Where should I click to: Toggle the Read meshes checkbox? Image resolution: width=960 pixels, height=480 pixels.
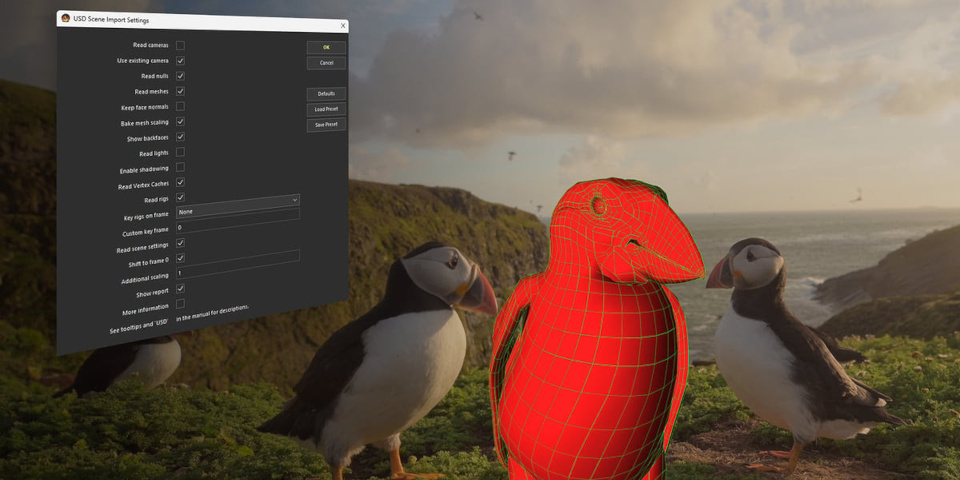click(x=180, y=91)
